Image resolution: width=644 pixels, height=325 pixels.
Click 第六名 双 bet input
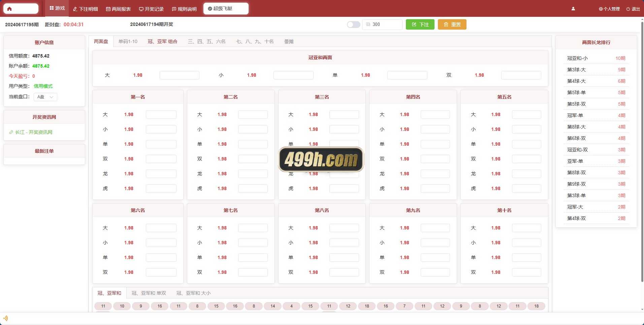coord(161,272)
